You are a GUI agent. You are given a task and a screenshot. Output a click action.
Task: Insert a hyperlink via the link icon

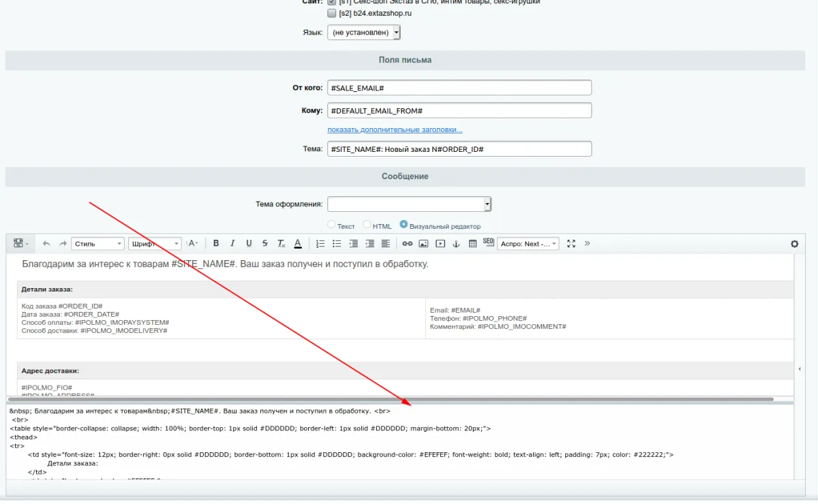click(x=407, y=244)
